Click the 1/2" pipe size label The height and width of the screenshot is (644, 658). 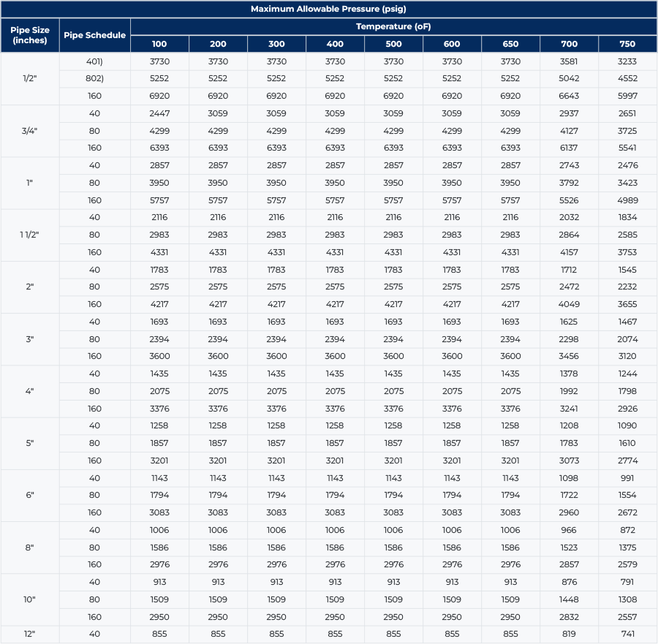30,78
